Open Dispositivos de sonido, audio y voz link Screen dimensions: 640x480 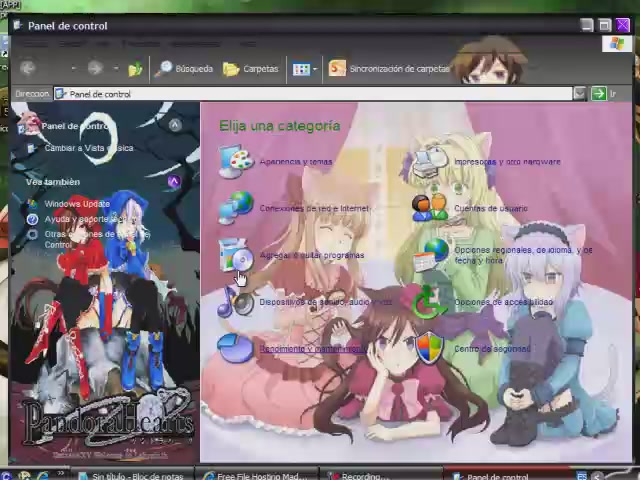326,302
